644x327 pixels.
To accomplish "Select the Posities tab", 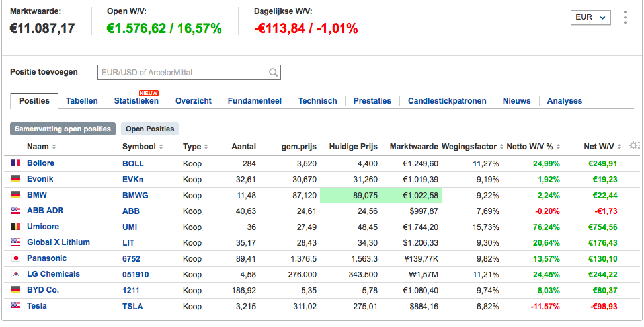I will [34, 101].
